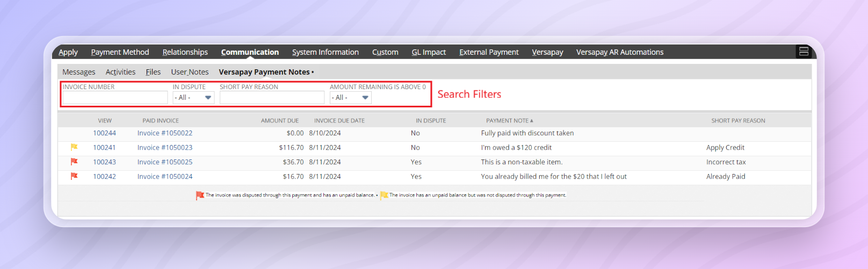This screenshot has height=269, width=868.
Task: Open the In Dispute dropdown filter
Action: coord(193,97)
